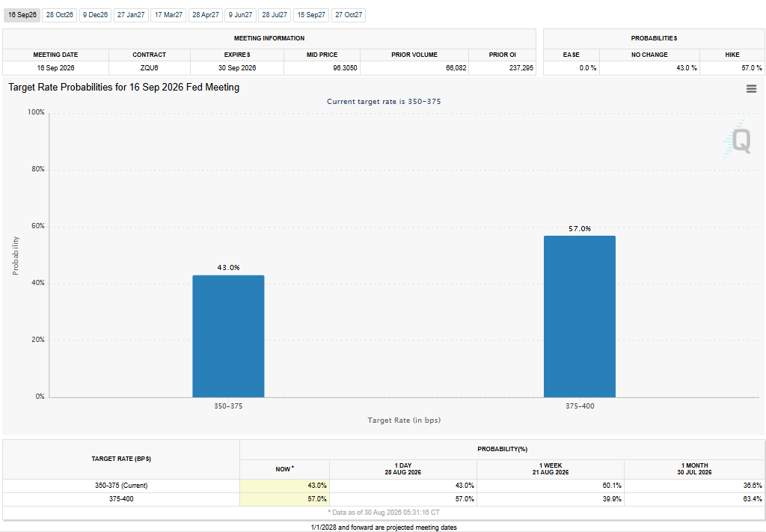Click the QuikStrike Q watermark logo

[737, 140]
